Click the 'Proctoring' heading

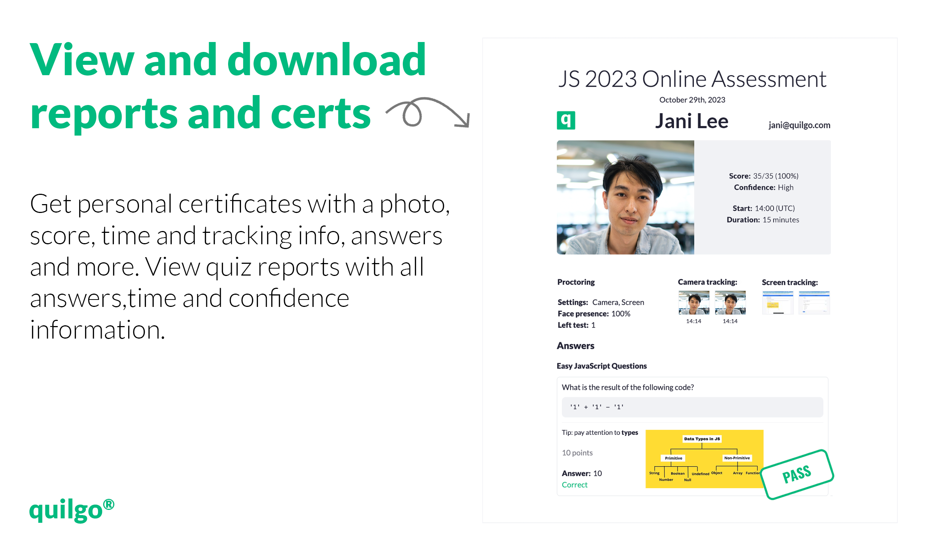click(x=576, y=282)
